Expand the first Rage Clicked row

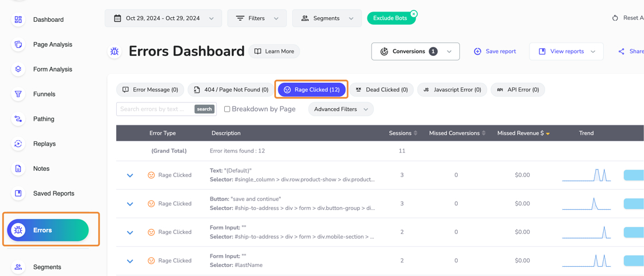(x=130, y=175)
